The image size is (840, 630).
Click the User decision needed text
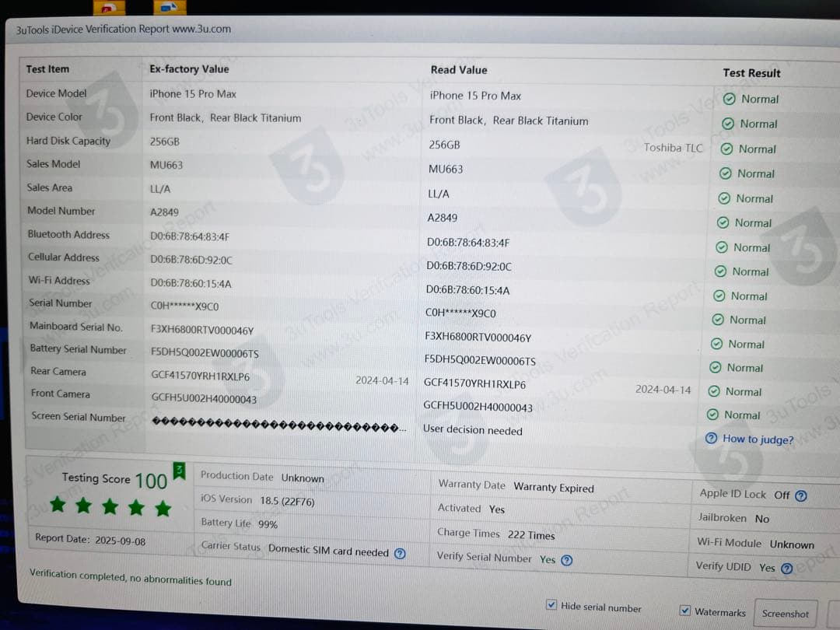(x=473, y=430)
